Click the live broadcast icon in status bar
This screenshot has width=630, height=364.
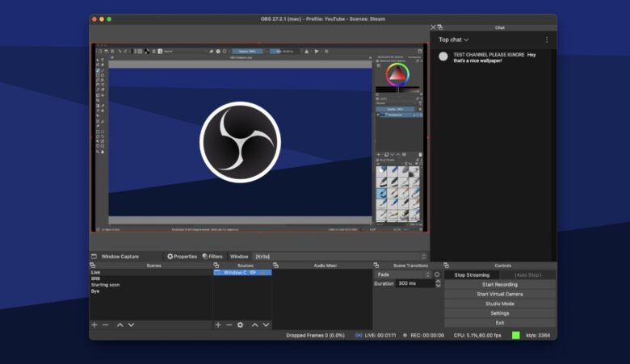click(x=359, y=335)
